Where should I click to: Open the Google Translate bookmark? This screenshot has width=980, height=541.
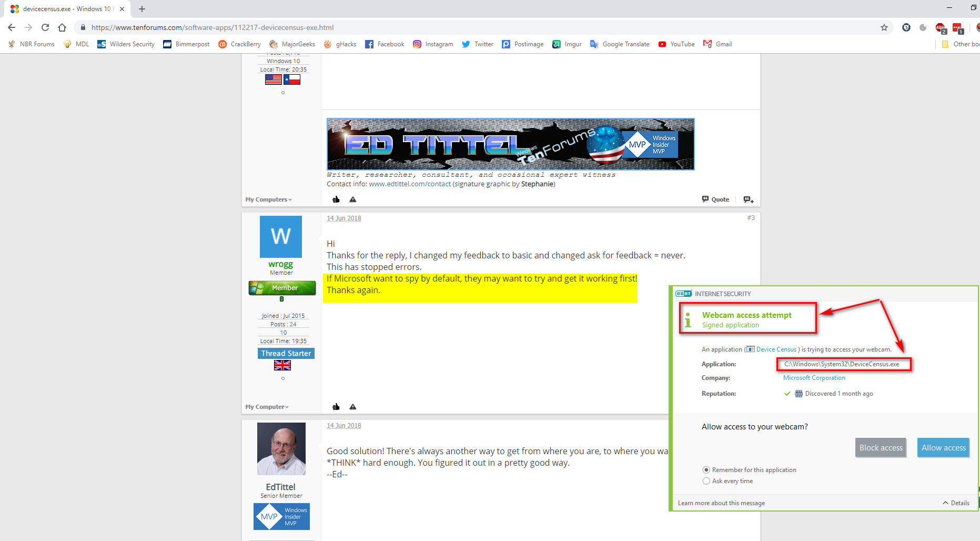[x=620, y=44]
